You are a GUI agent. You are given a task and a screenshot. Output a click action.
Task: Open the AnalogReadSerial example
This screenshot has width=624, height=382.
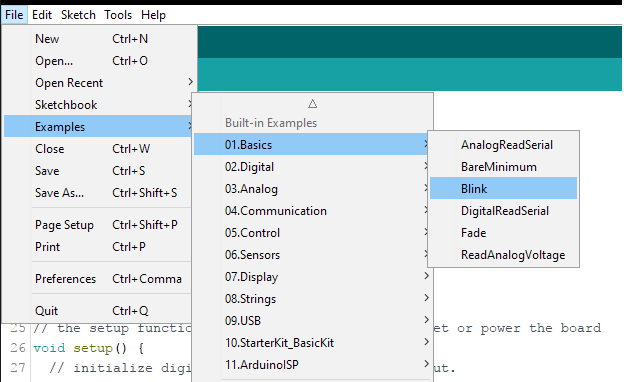click(503, 144)
